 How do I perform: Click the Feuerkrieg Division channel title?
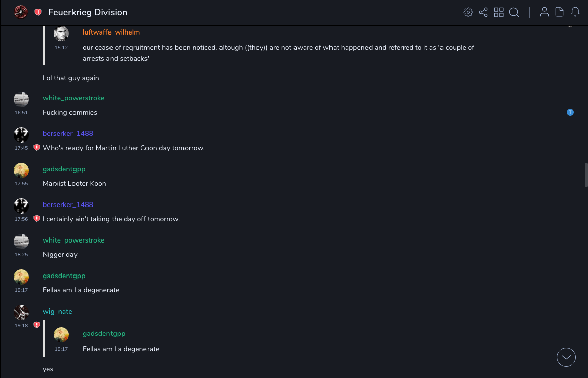coord(88,12)
